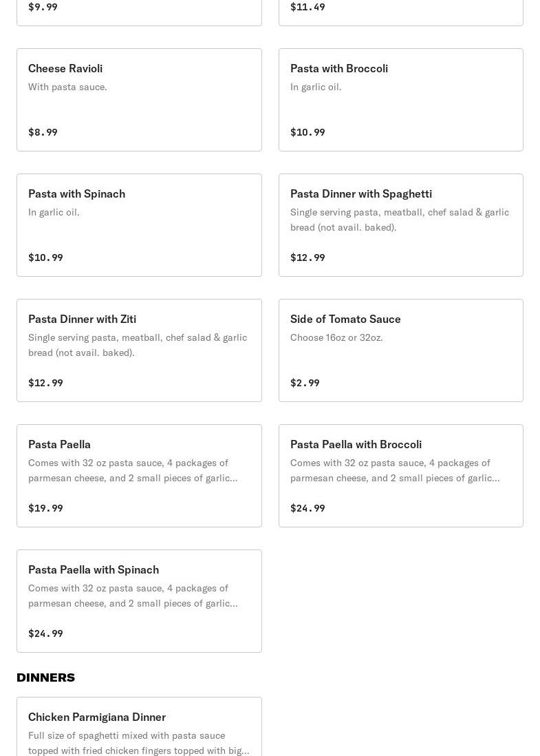This screenshot has height=756, width=540.
Task: Click 'Choose 16oz or 32oz' description
Action: click(x=336, y=337)
